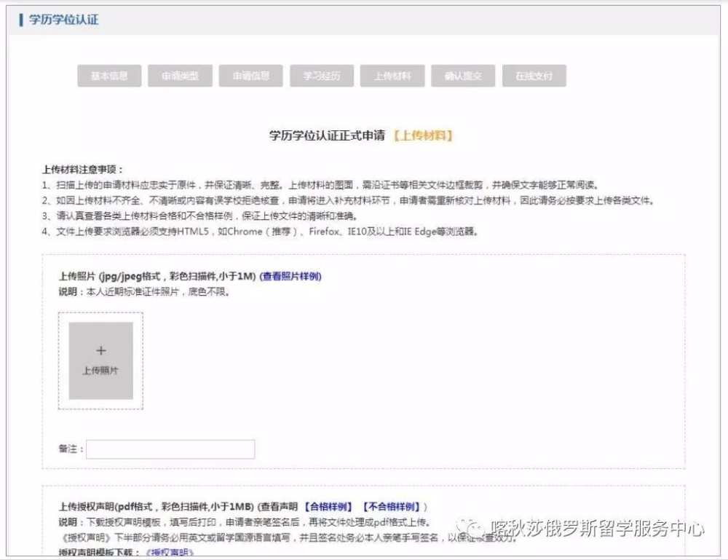Click the plus icon to upload photo
This screenshot has height=560, width=728.
tap(100, 350)
